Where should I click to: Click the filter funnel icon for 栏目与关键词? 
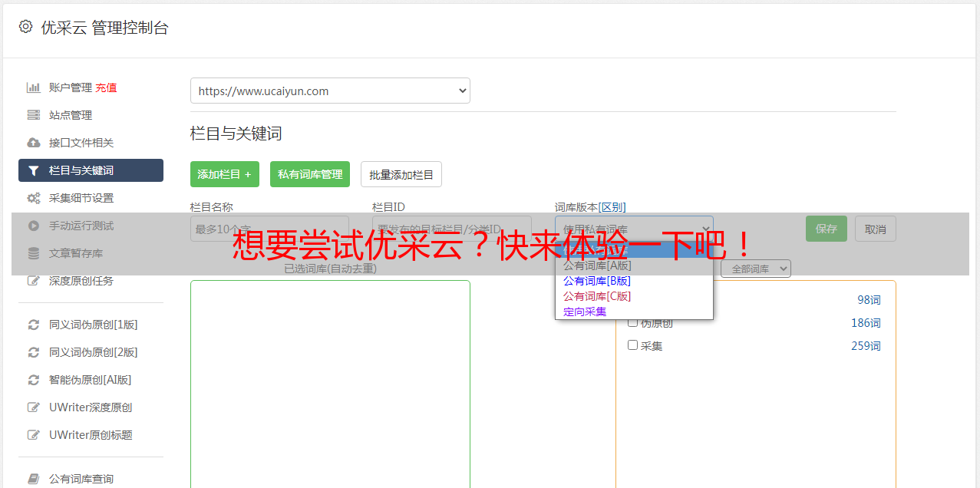click(34, 170)
